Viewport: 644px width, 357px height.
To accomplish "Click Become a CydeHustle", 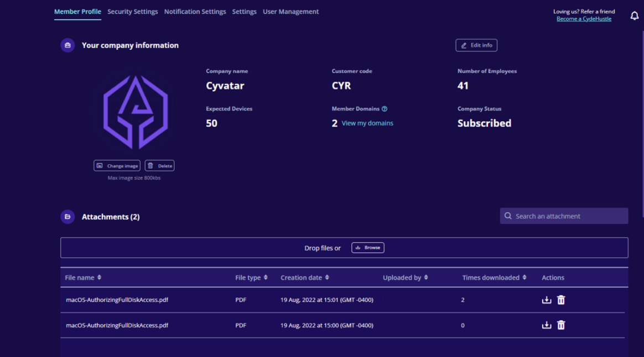I will point(583,18).
